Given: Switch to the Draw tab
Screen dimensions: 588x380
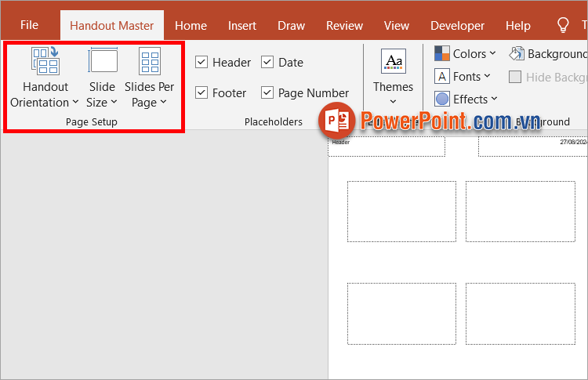Looking at the screenshot, I should tap(292, 26).
